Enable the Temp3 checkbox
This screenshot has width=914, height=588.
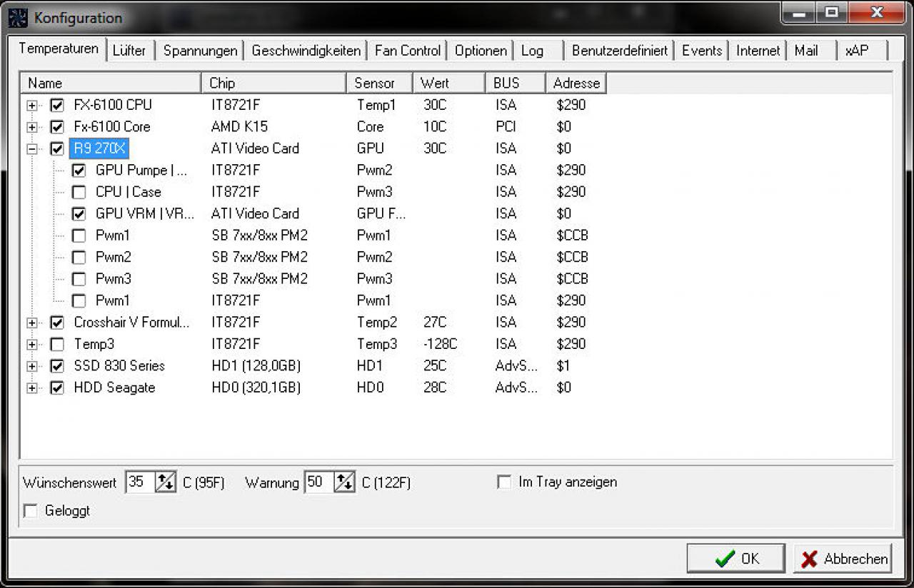(57, 345)
